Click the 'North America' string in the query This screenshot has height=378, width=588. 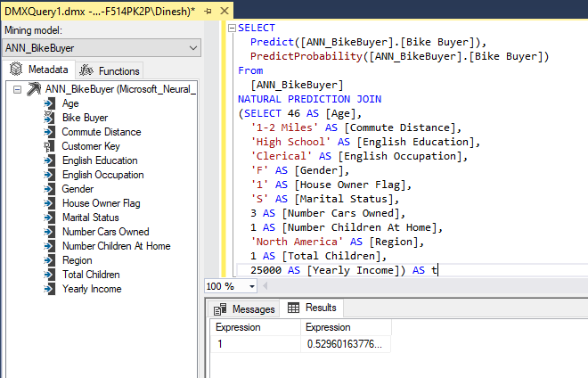(x=297, y=242)
